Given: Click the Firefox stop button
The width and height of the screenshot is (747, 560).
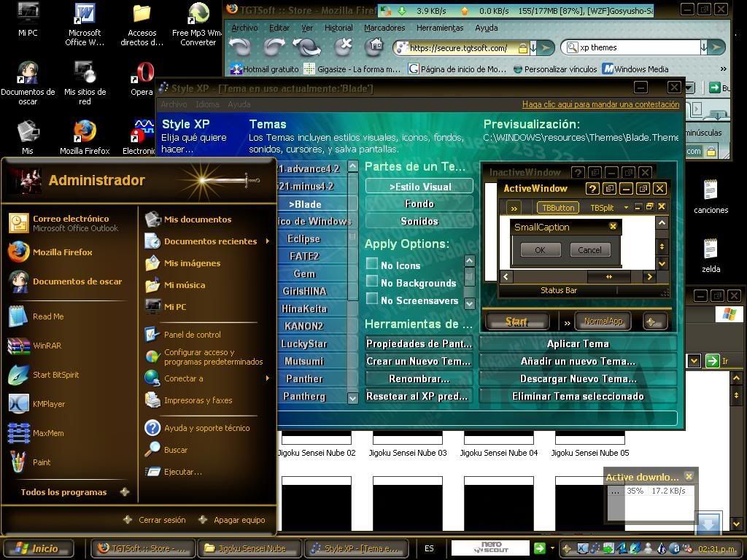Looking at the screenshot, I should (x=343, y=47).
